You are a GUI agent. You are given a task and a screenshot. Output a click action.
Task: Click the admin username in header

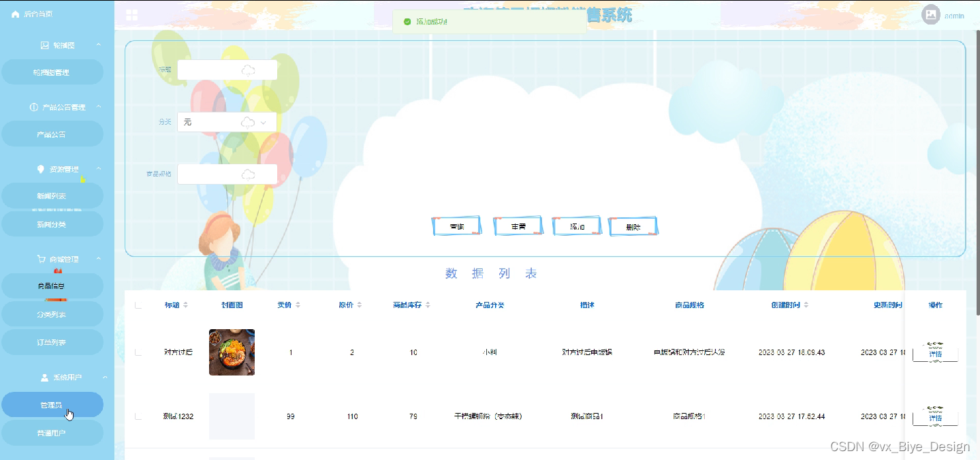954,16
